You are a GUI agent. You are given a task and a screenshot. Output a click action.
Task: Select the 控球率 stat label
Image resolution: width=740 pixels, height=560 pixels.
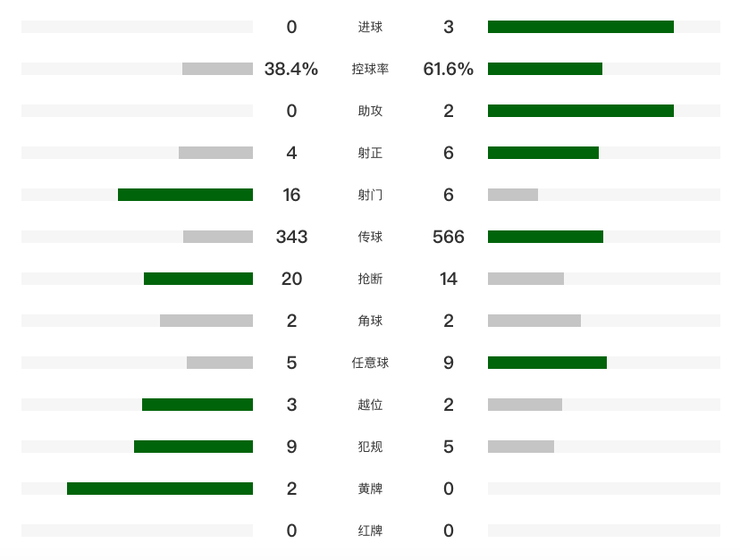370,69
